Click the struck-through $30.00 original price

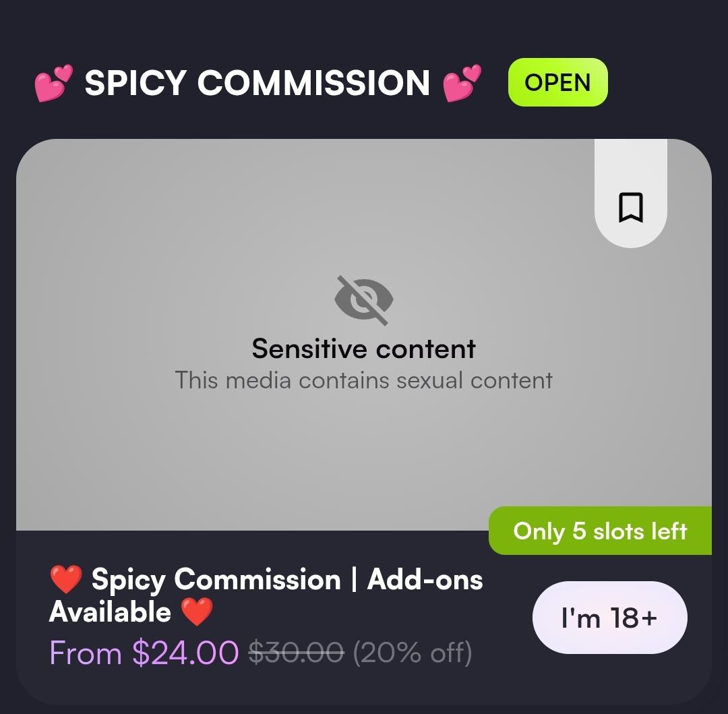(x=296, y=652)
